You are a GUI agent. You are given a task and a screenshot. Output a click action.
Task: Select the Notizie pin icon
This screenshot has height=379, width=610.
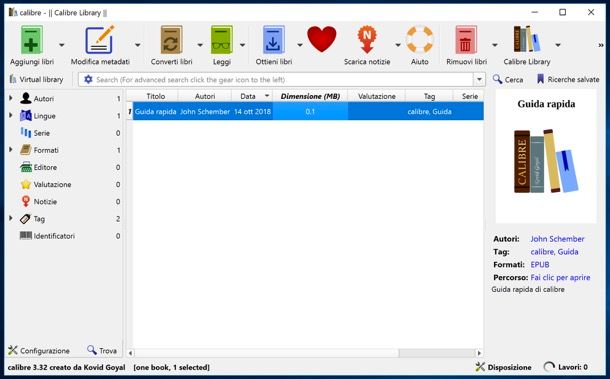[26, 201]
